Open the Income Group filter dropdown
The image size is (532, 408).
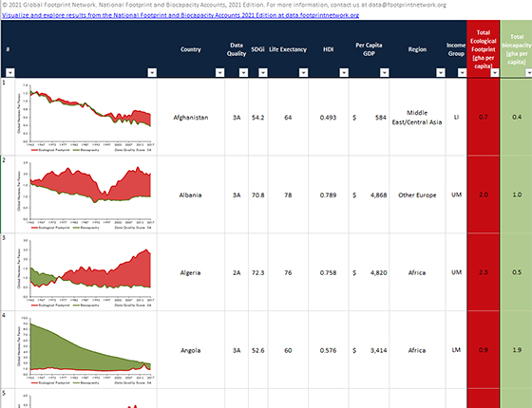462,72
